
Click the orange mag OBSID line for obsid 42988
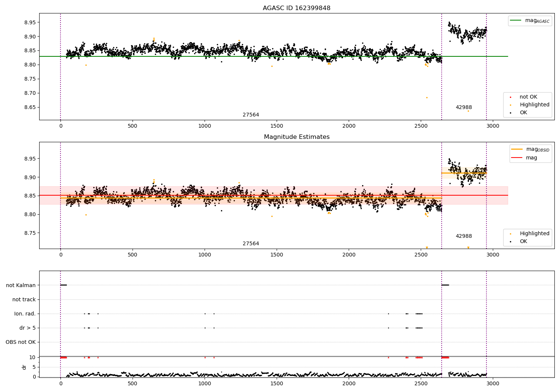coord(464,173)
